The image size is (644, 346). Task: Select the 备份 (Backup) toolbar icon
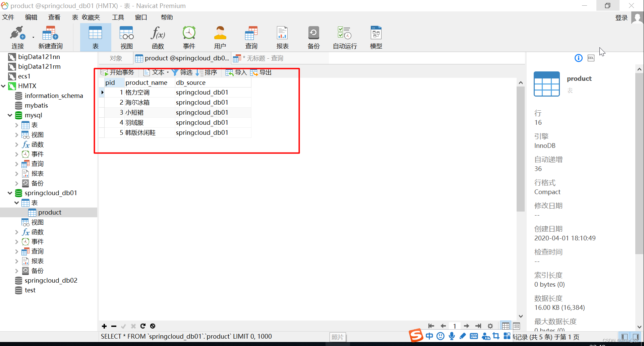click(313, 37)
